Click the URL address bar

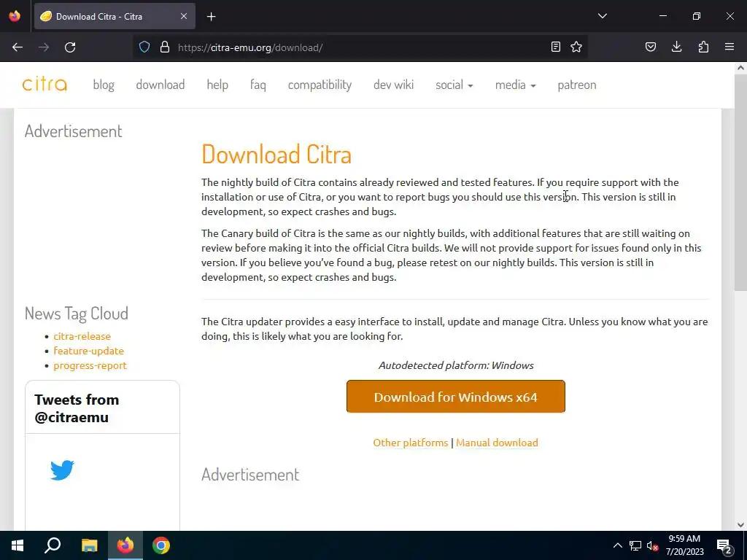tap(362, 47)
